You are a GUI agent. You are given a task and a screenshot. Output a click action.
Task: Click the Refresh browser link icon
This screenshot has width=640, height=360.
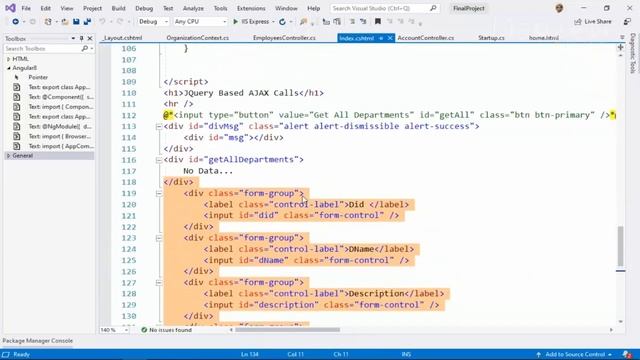pos(282,22)
